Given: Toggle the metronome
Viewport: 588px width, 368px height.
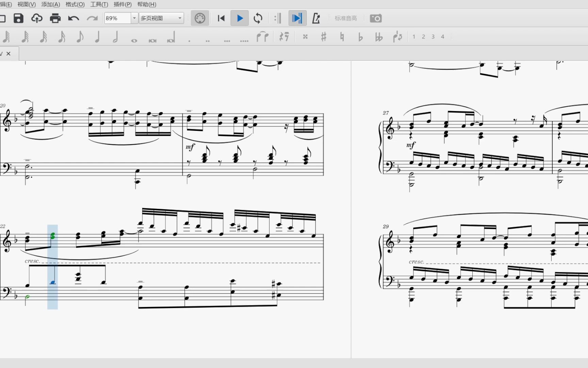Looking at the screenshot, I should coord(316,18).
